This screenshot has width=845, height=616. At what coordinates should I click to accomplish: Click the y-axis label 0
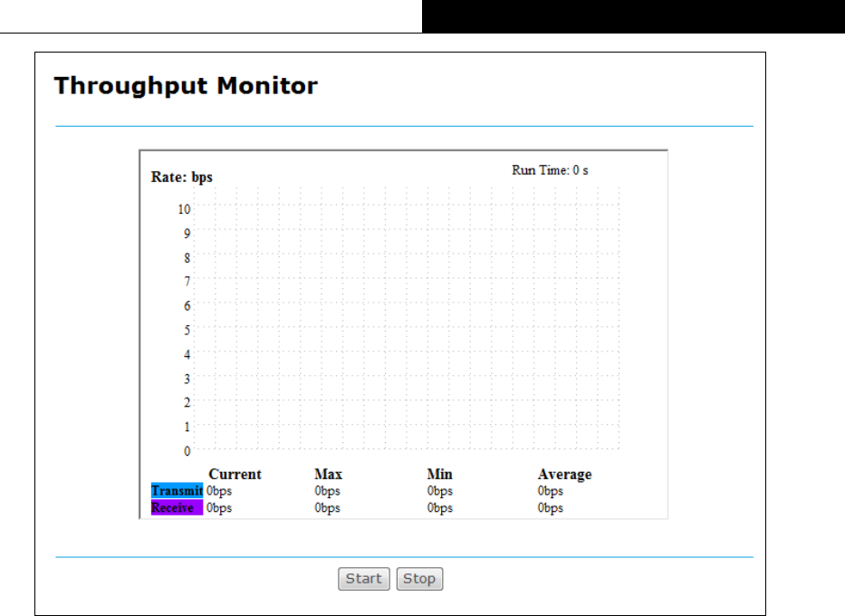pyautogui.click(x=187, y=451)
